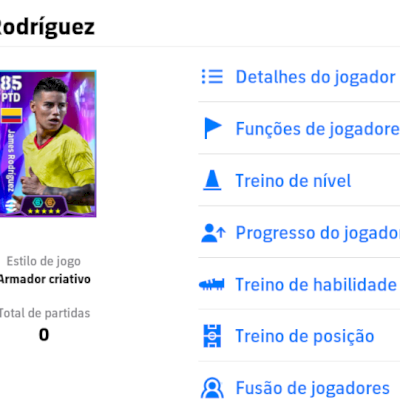Open Funções de jogadores
The image size is (400, 400).
click(x=317, y=129)
